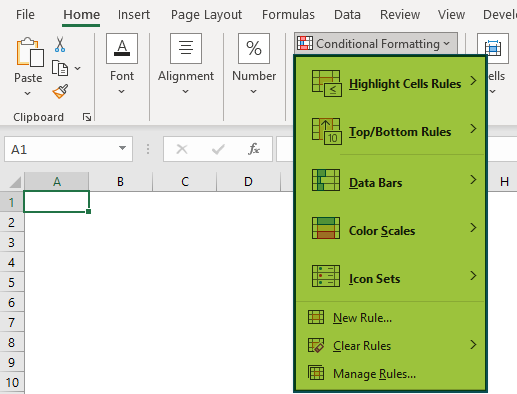Open the Cells group icon
Image resolution: width=517 pixels, height=394 pixels.
493,48
